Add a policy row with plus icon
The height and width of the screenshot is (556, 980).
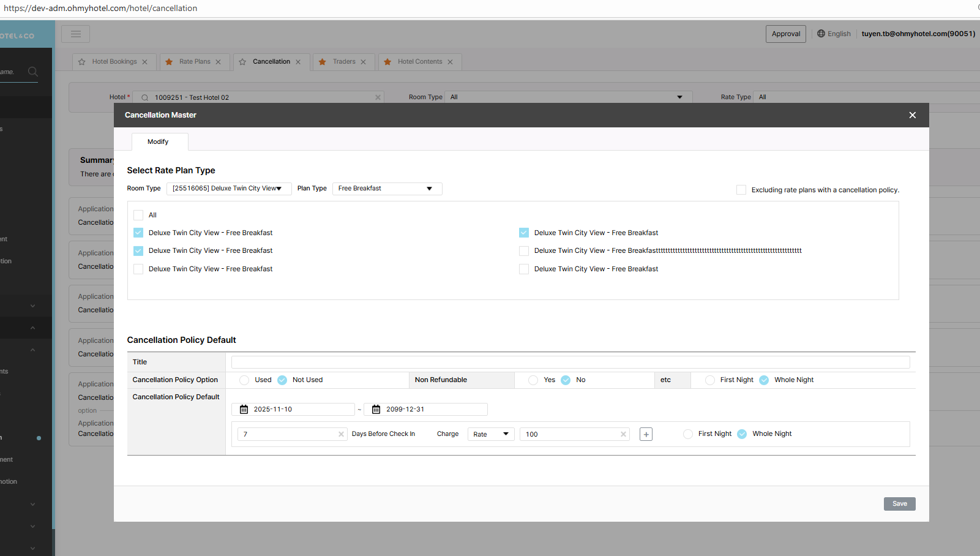646,434
